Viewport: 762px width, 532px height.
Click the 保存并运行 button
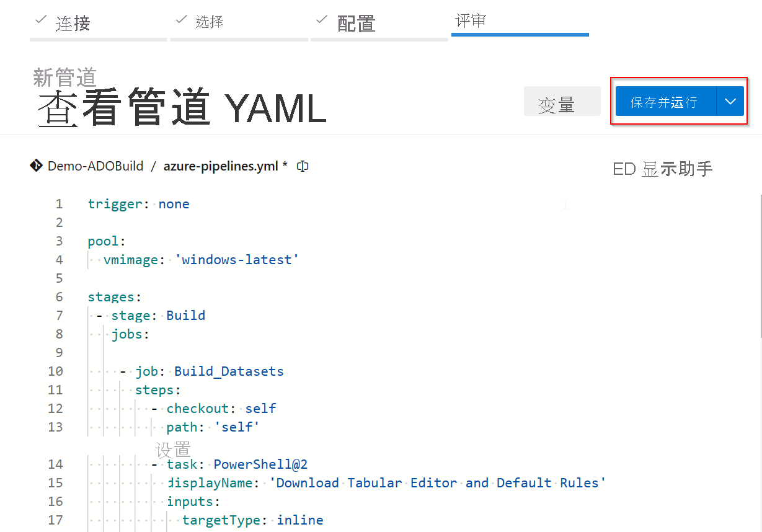pyautogui.click(x=665, y=102)
